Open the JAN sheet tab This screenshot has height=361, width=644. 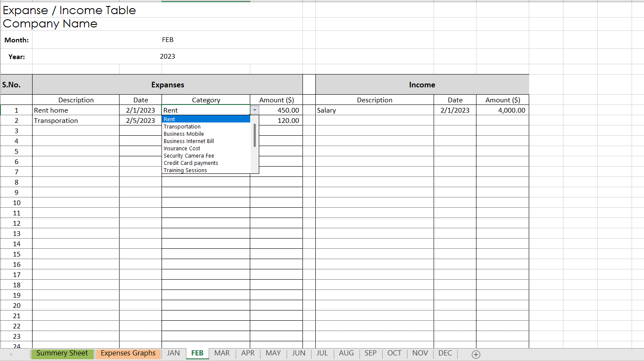click(x=173, y=353)
